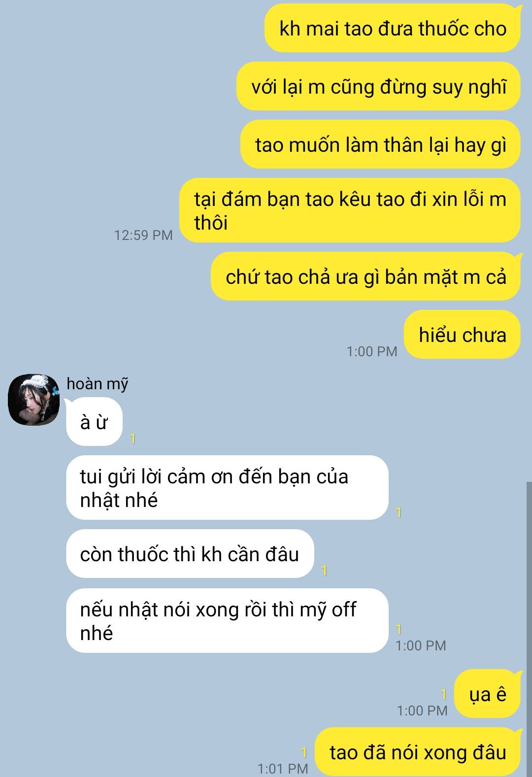The image size is (532, 777).
Task: Tap the 1:01 PM timestamp
Action: [283, 768]
